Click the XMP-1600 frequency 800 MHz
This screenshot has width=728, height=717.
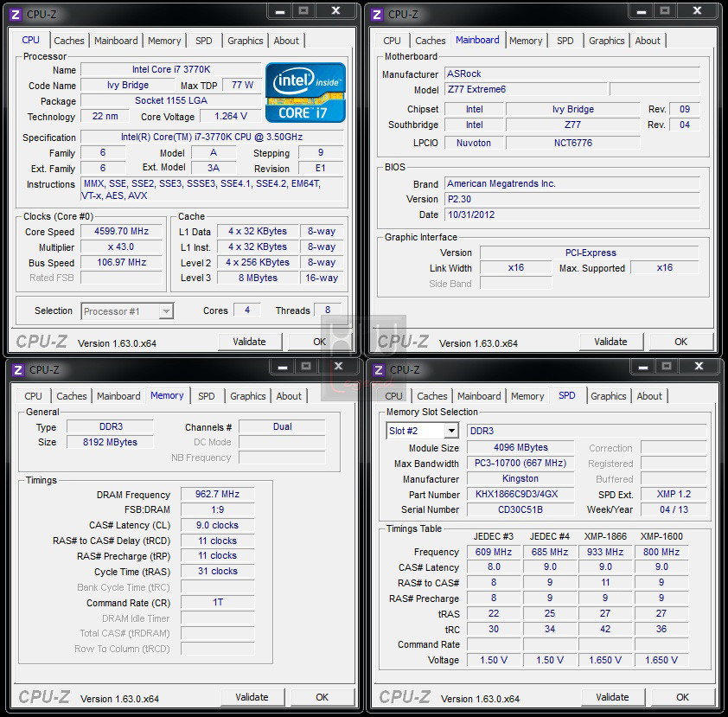coord(661,552)
